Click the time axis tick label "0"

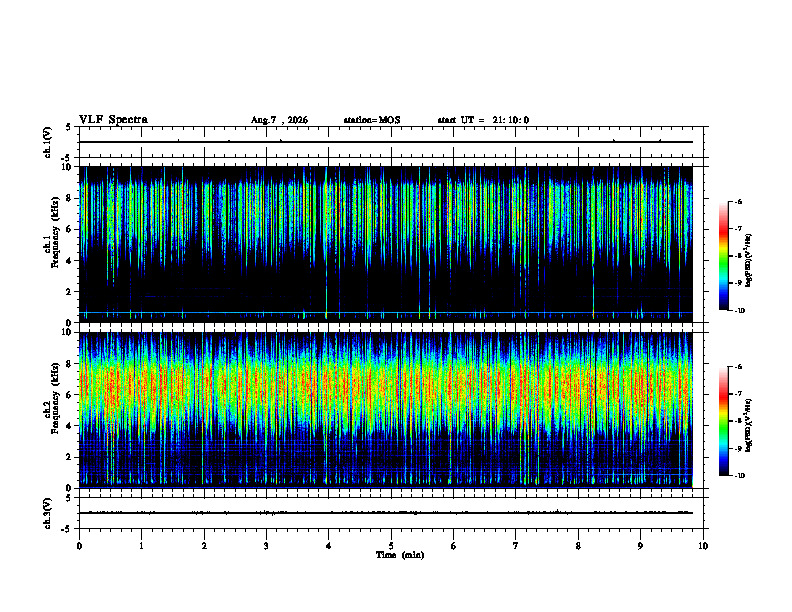coord(79,546)
